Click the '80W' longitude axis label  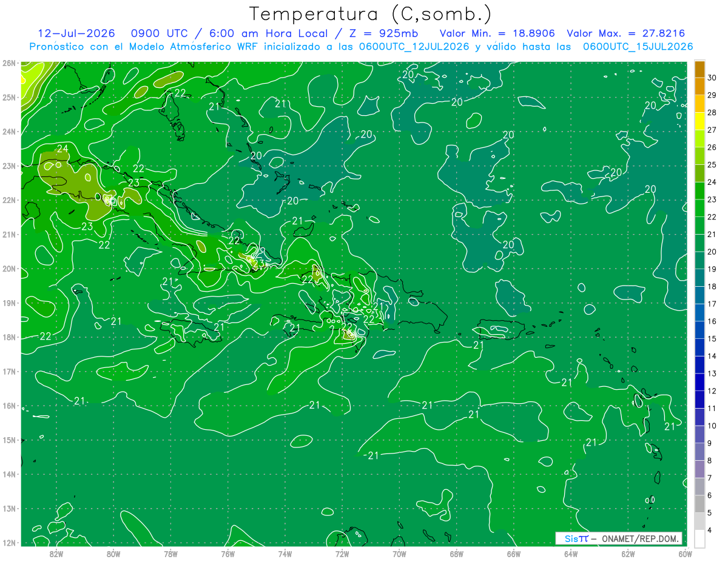113,554
